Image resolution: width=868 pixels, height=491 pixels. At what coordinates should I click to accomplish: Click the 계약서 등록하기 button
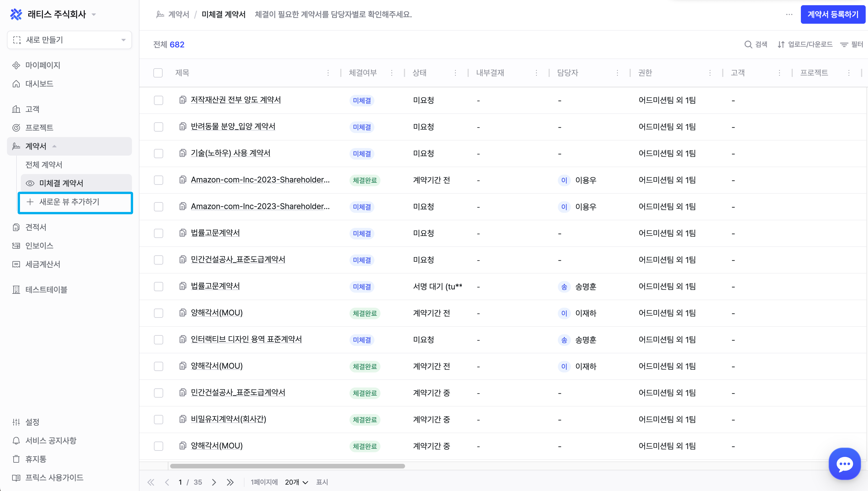(x=833, y=14)
